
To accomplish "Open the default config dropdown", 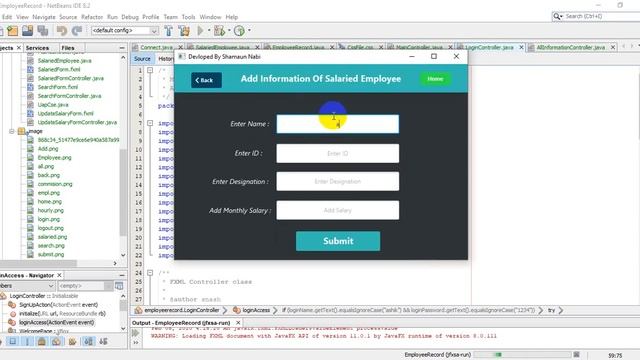I will (154, 31).
